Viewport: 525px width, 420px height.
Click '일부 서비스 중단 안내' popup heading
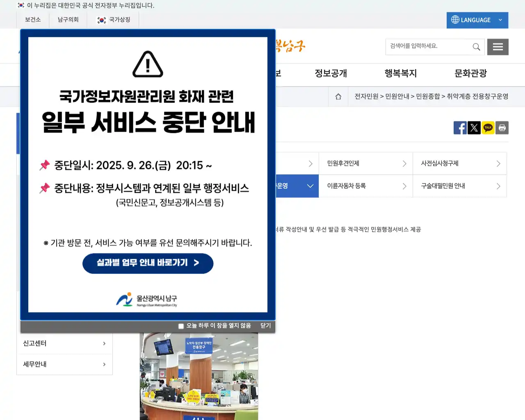tap(148, 122)
